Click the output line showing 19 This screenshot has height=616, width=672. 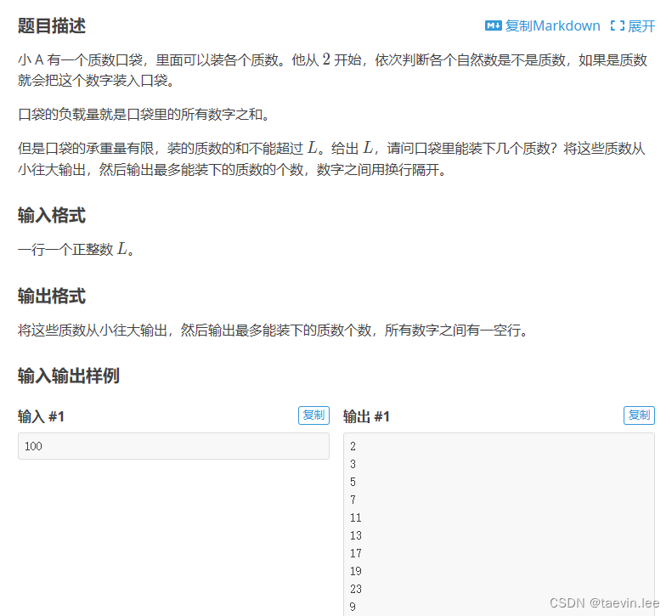click(356, 571)
